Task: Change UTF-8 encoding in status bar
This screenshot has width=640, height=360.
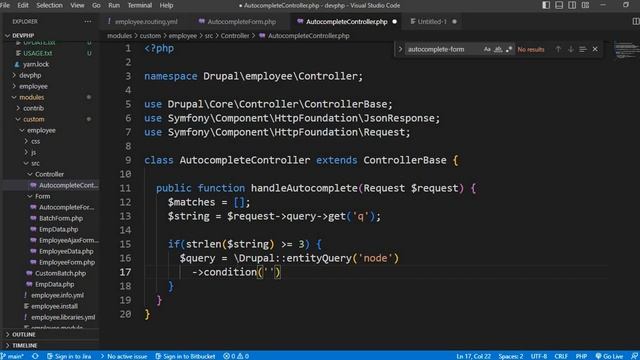Action: coord(539,356)
